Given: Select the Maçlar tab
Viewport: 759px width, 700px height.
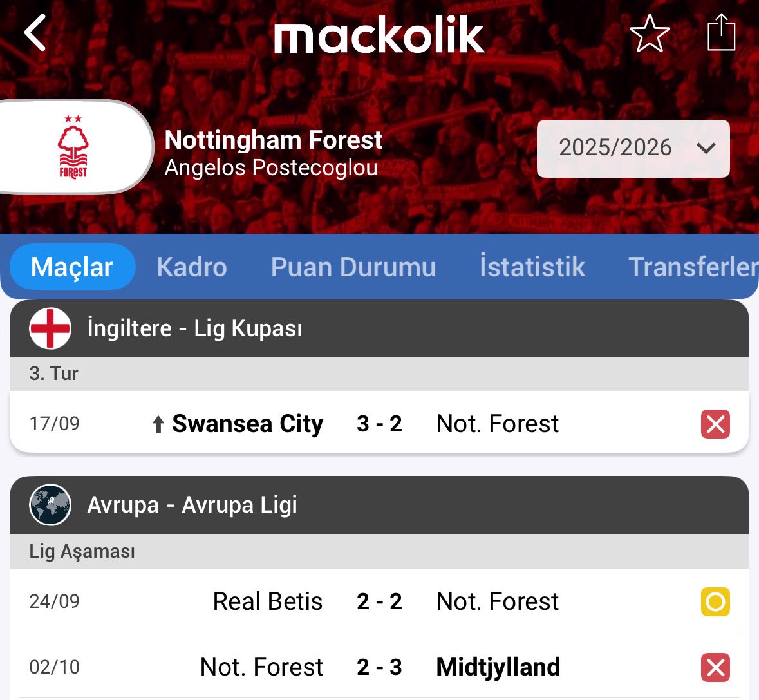Looking at the screenshot, I should click(72, 267).
